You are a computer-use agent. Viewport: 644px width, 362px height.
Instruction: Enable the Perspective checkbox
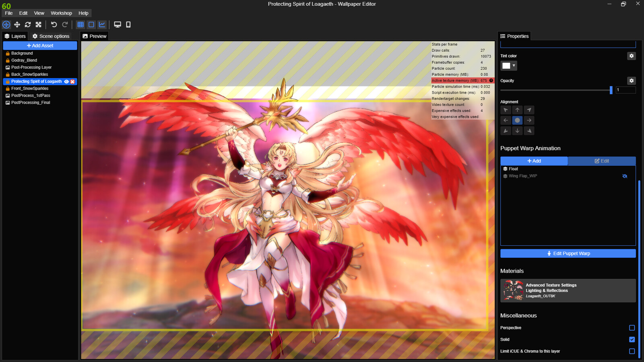coord(632,328)
